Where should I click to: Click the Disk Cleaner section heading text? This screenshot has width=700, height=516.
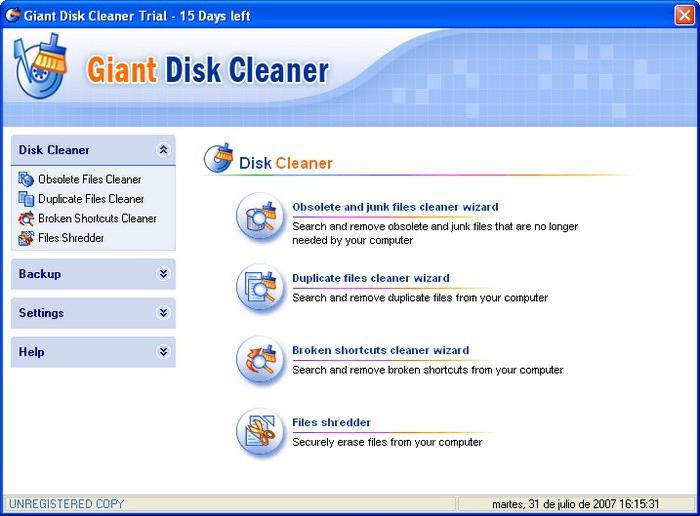coord(286,163)
